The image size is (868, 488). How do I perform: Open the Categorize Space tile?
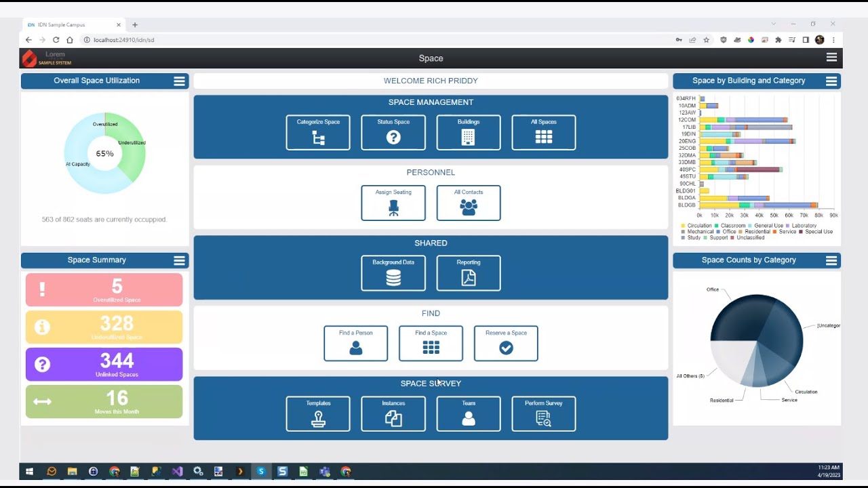[x=318, y=132]
